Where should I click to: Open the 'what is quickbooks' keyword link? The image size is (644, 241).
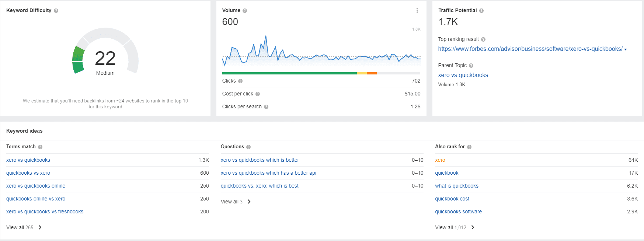click(457, 186)
